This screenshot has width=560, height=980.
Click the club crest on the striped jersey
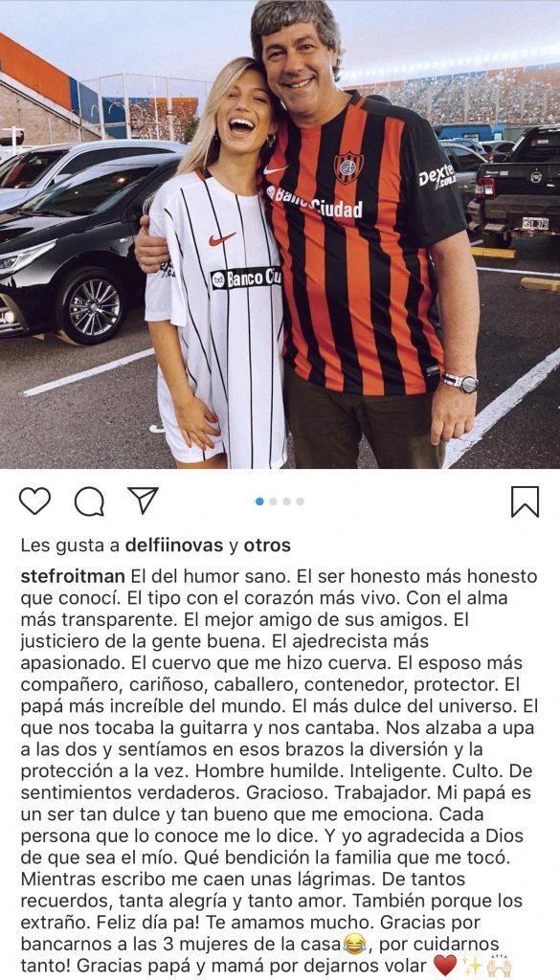pos(348,167)
